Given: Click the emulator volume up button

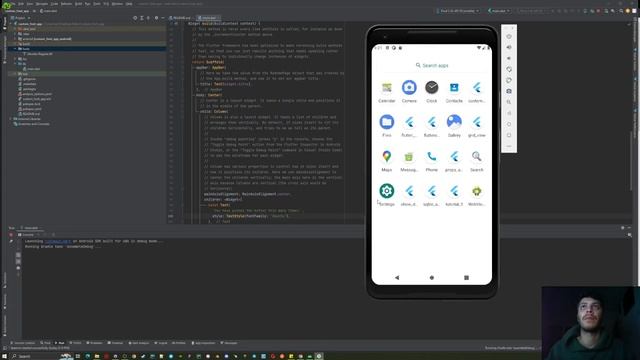Looking at the screenshot, I should 509,47.
